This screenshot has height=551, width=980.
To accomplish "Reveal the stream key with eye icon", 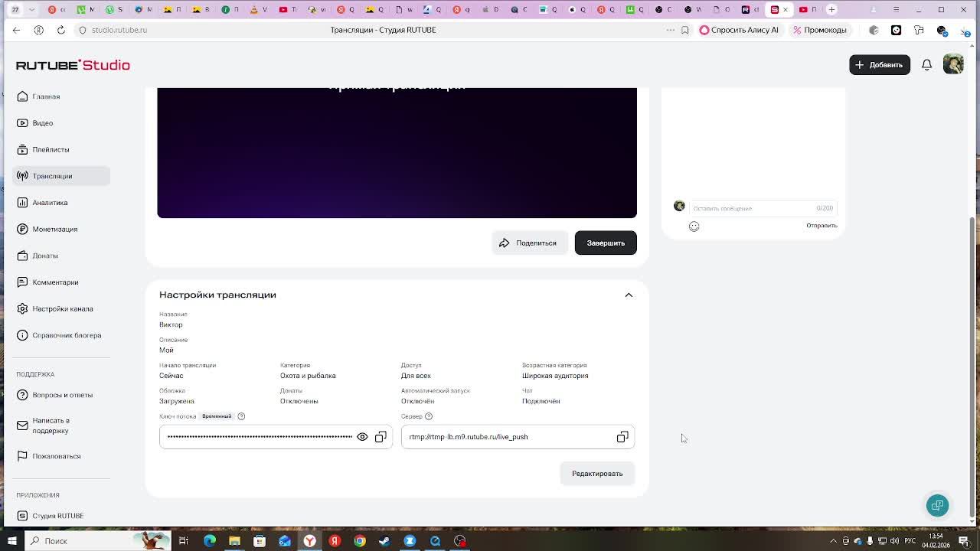I will 362,437.
